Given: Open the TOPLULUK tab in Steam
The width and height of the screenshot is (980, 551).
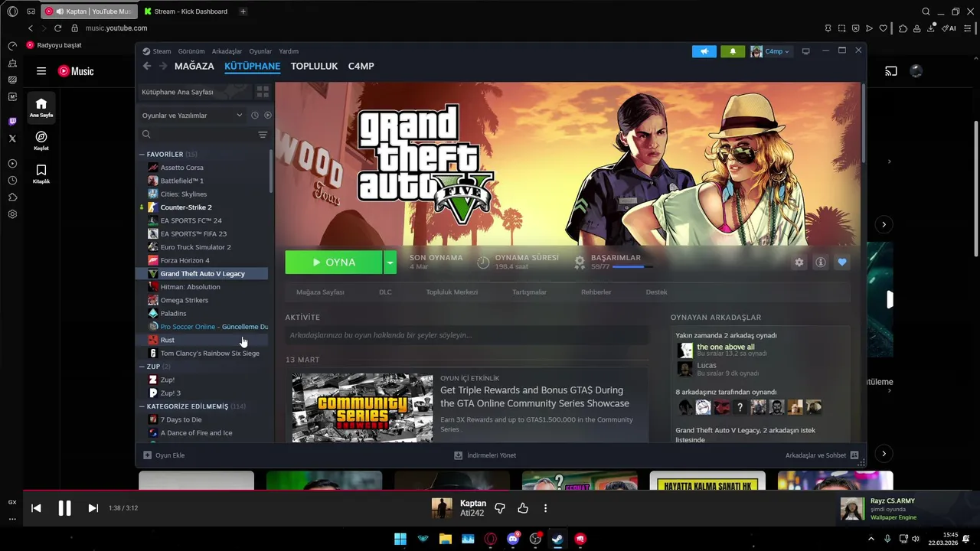Looking at the screenshot, I should [x=314, y=67].
